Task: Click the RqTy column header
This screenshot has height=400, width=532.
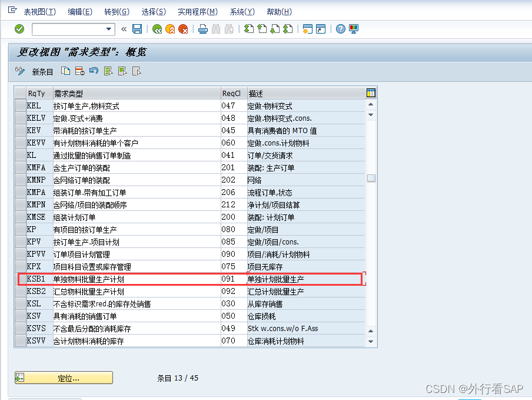Action: [39, 93]
